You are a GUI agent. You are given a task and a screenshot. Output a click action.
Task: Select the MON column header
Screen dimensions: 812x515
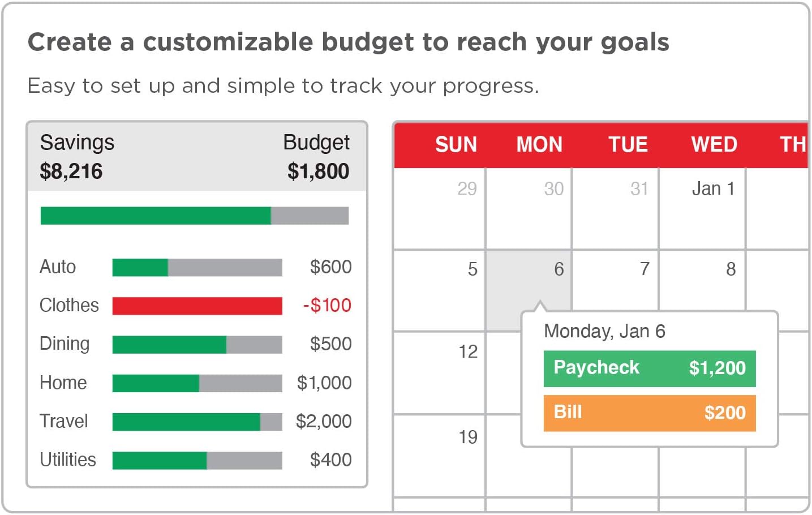pos(539,145)
